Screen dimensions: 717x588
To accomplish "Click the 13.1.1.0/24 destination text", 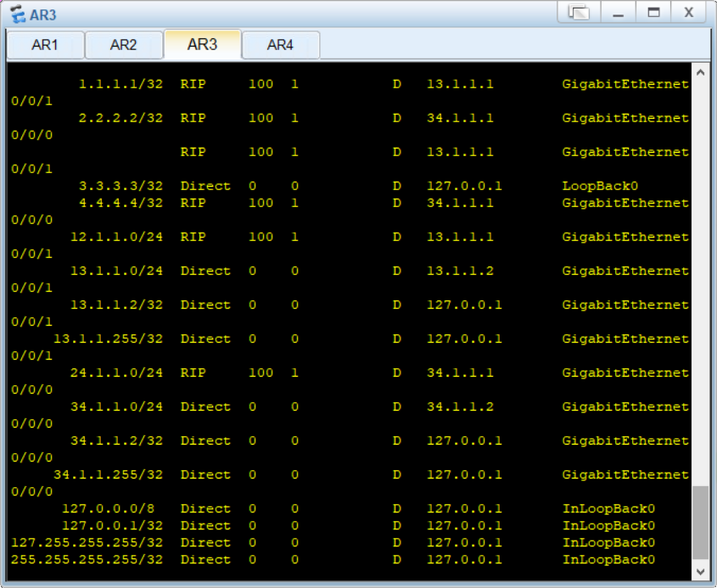I will (116, 271).
